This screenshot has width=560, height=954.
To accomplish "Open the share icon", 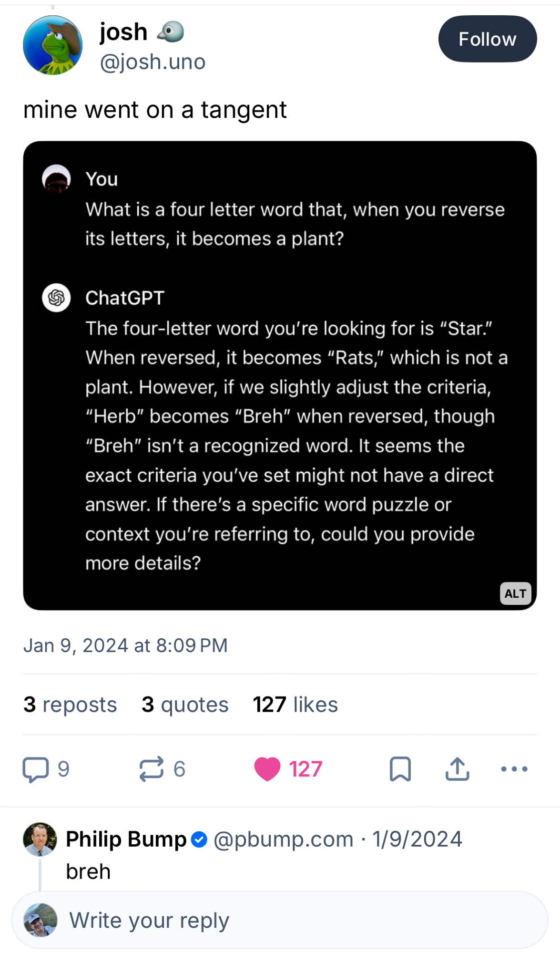I will tap(458, 769).
